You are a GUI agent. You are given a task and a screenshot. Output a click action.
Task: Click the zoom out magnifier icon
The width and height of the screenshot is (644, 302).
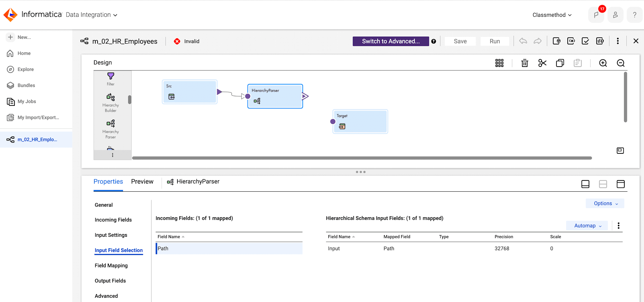(x=621, y=63)
